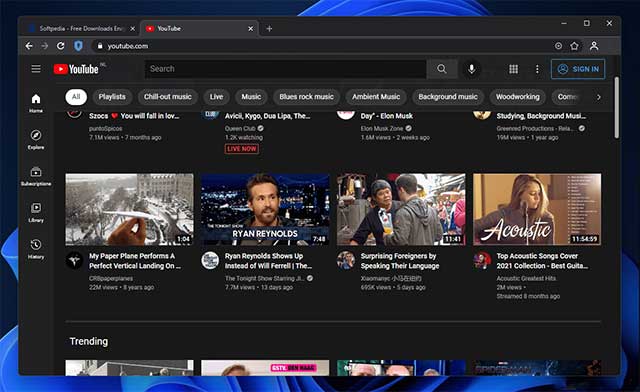Click The Tonight Show channel name
The height and width of the screenshot is (392, 640).
tap(264, 278)
